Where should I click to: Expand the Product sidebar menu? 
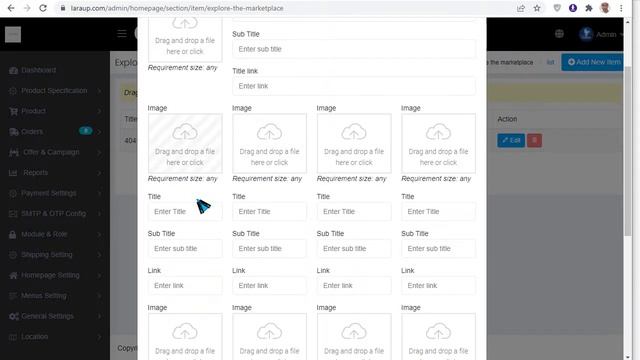(55, 111)
